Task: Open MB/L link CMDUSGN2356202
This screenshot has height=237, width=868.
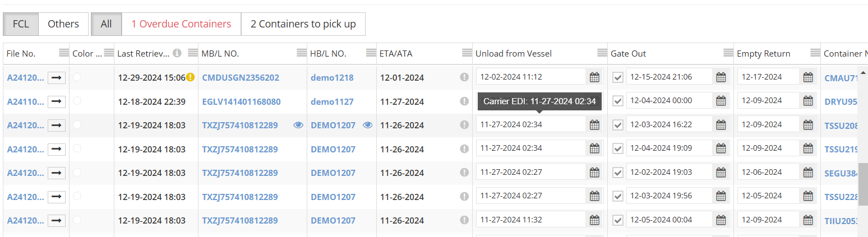Action: pyautogui.click(x=241, y=78)
